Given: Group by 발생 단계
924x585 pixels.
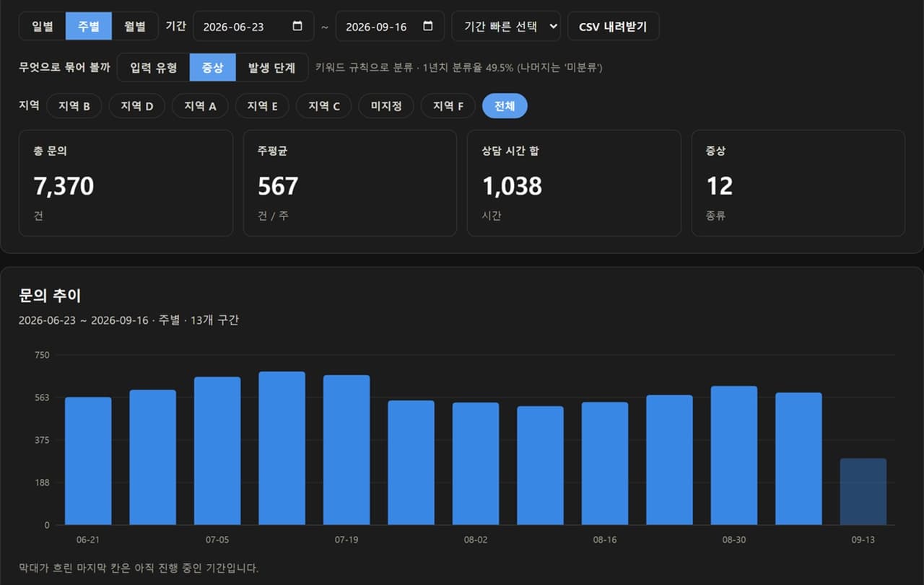Looking at the screenshot, I should 271,68.
